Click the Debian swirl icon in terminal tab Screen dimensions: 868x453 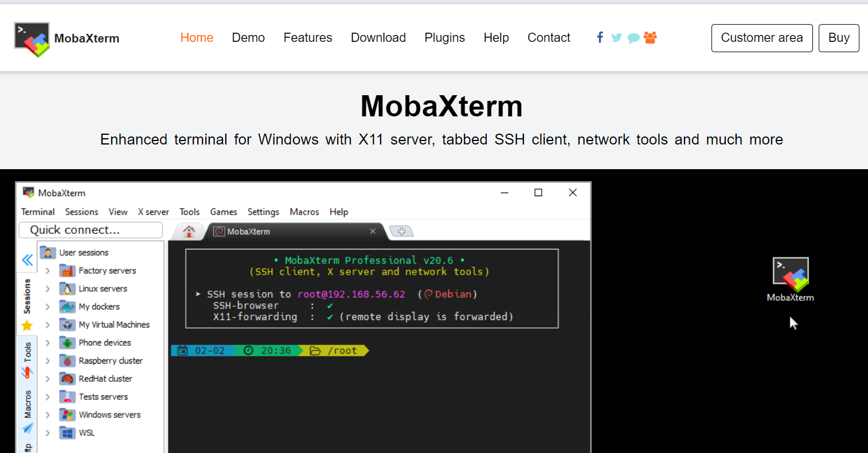(x=218, y=232)
